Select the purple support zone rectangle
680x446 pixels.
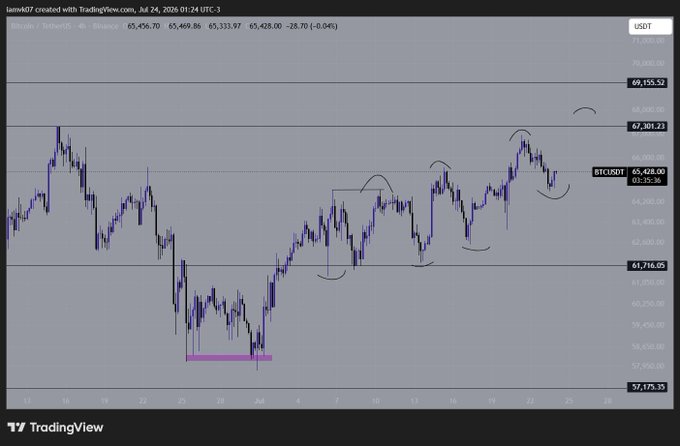pyautogui.click(x=229, y=358)
